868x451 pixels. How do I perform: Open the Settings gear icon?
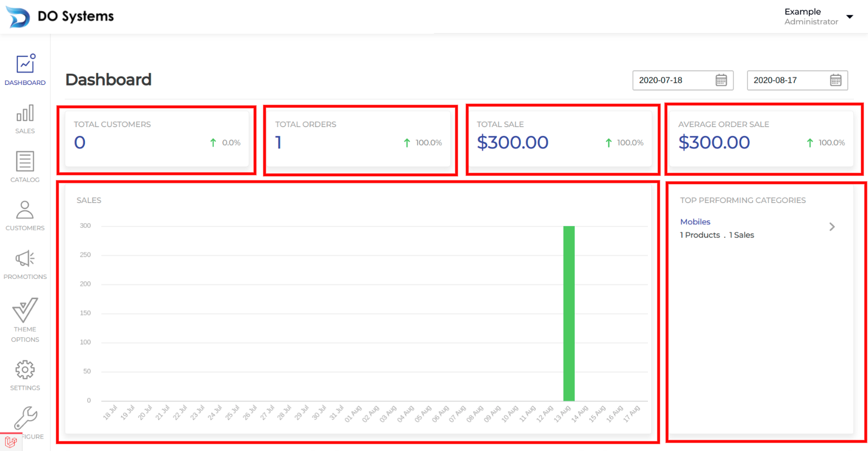[25, 370]
